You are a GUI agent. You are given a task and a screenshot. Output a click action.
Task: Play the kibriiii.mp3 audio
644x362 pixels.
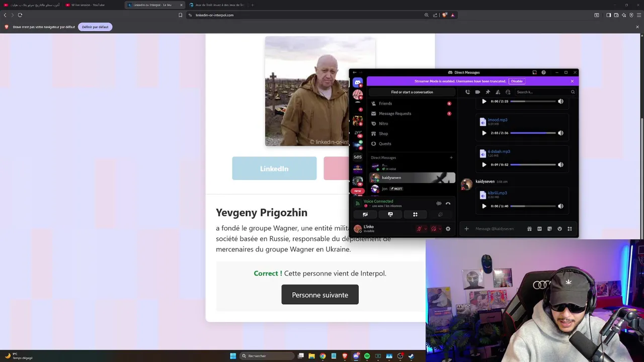484,206
